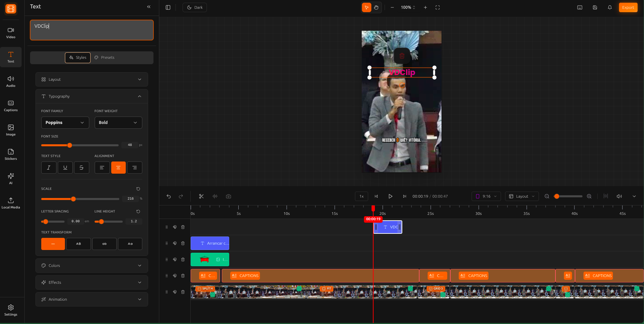Toggle underline text style
Screen dimensions: 644x324
(65, 168)
